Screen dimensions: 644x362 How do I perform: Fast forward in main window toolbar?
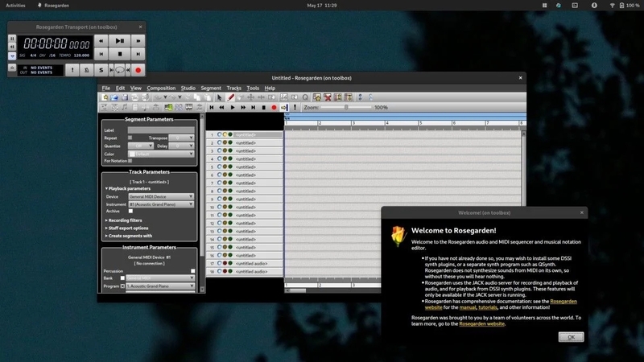243,108
